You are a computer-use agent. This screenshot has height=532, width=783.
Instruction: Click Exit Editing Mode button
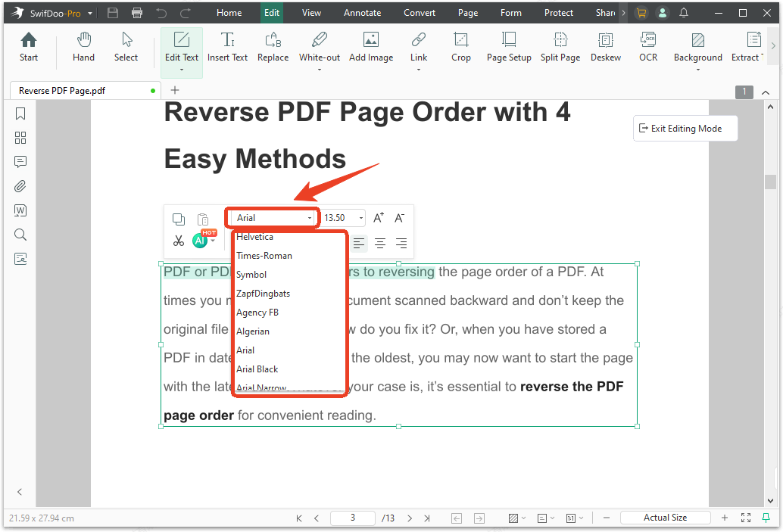(685, 128)
